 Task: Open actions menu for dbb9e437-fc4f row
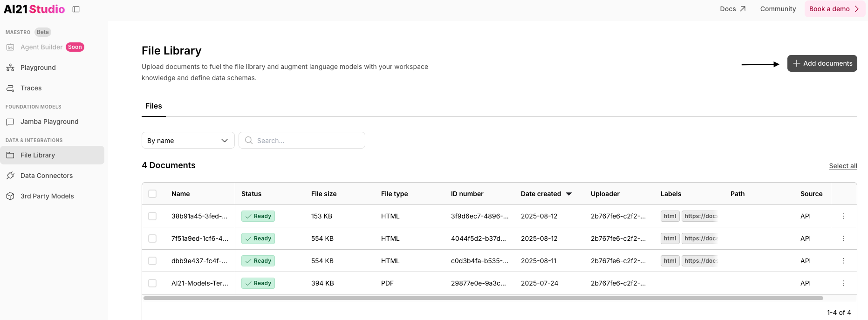click(x=844, y=261)
